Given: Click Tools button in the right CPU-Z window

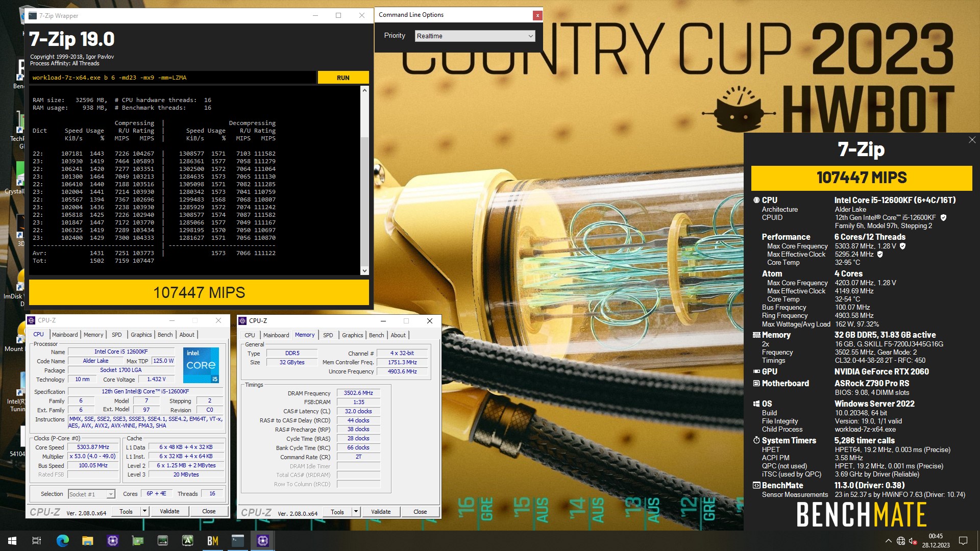Looking at the screenshot, I should (x=337, y=512).
